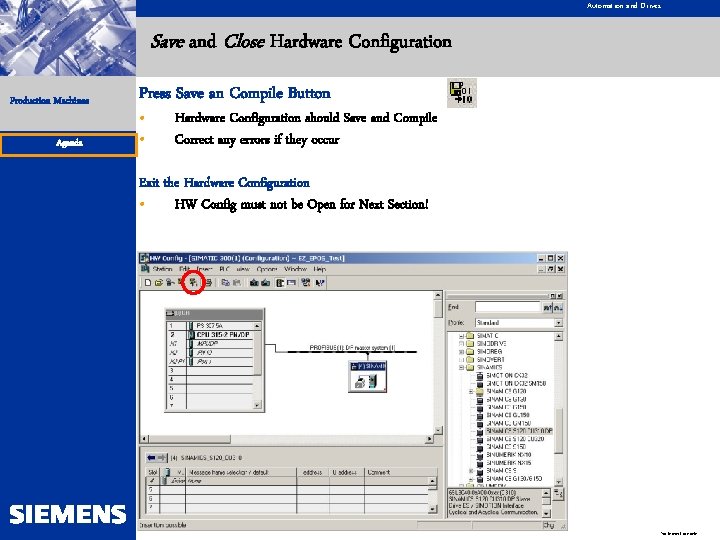Viewport: 720px width, 540px height.
Task: Expand the SIMODRIVE folder in catalog tree
Action: (x=461, y=343)
